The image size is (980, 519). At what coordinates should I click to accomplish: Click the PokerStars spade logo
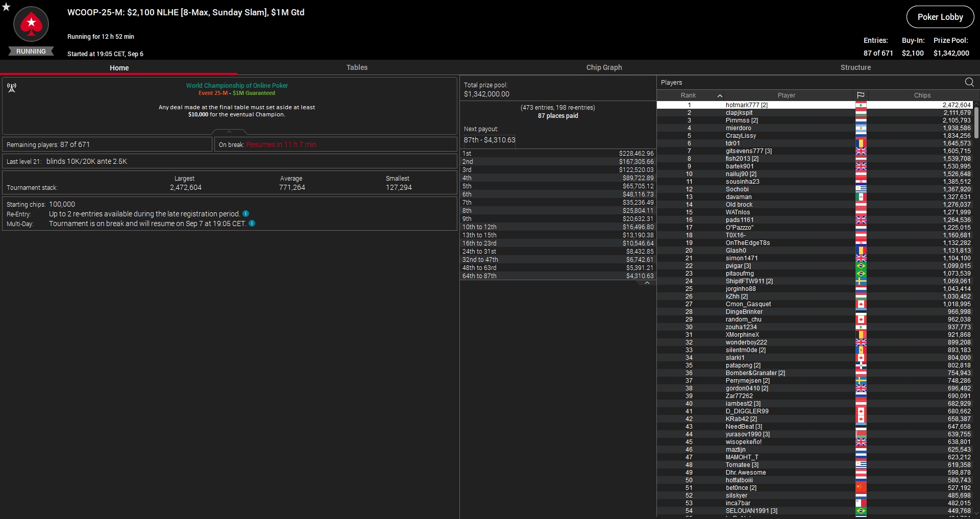point(31,24)
